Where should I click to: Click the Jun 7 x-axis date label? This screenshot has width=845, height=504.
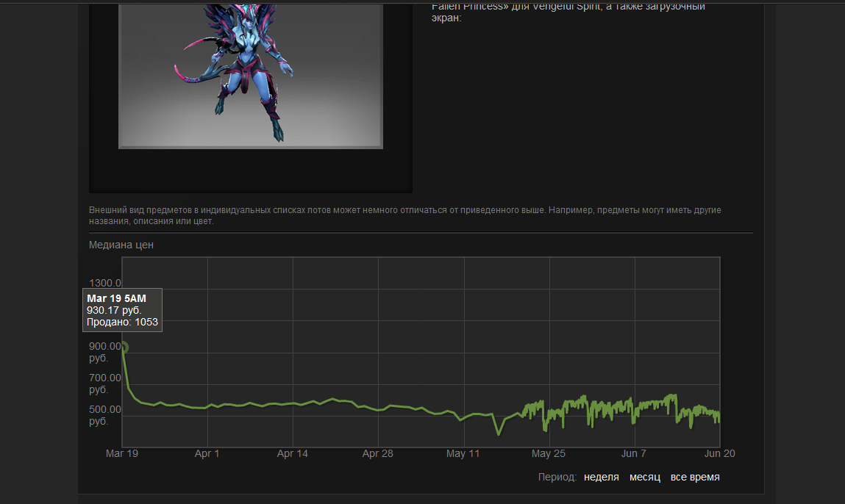point(634,453)
